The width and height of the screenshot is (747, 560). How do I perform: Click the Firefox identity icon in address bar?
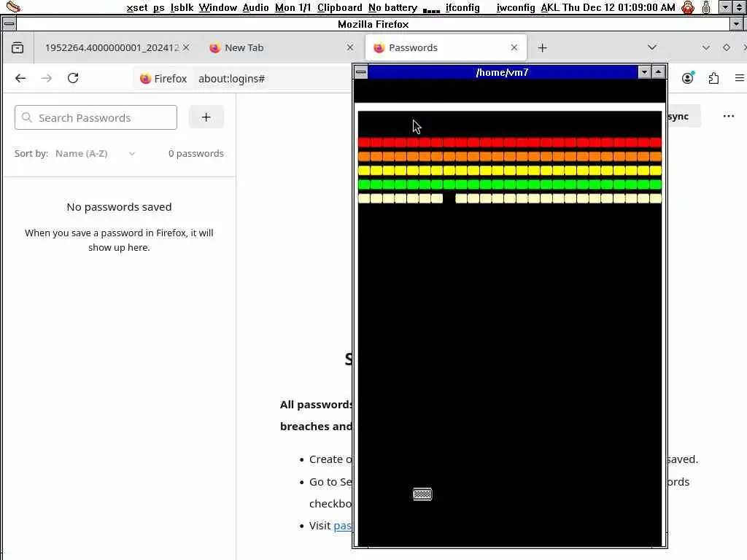163,79
